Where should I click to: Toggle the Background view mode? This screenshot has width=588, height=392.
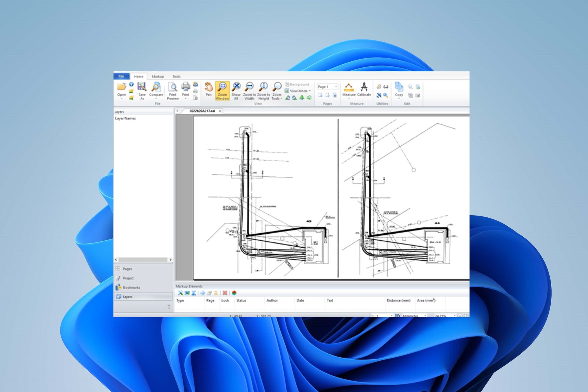pyautogui.click(x=298, y=84)
